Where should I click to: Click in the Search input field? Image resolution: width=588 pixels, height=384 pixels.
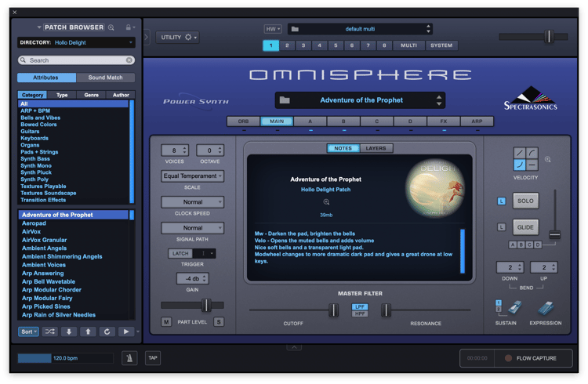77,60
